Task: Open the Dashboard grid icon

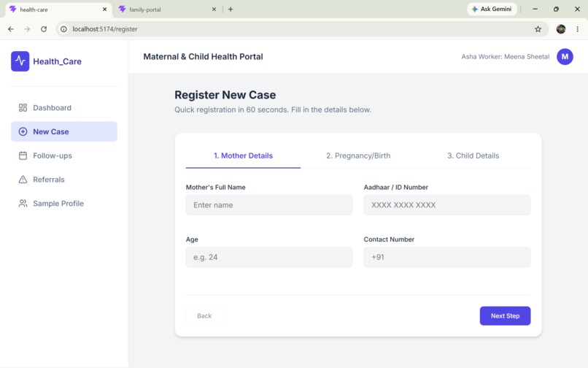Action: 23,108
